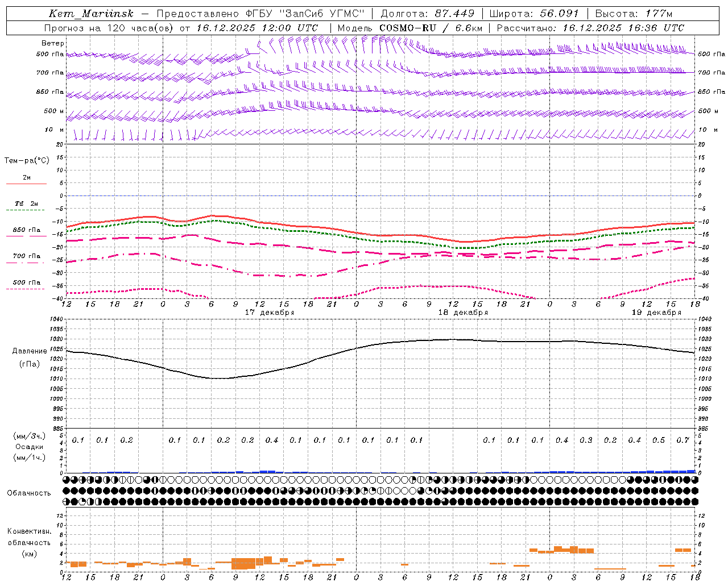Click the (мм/3ч.) units label
728x582 pixels.
[29, 436]
